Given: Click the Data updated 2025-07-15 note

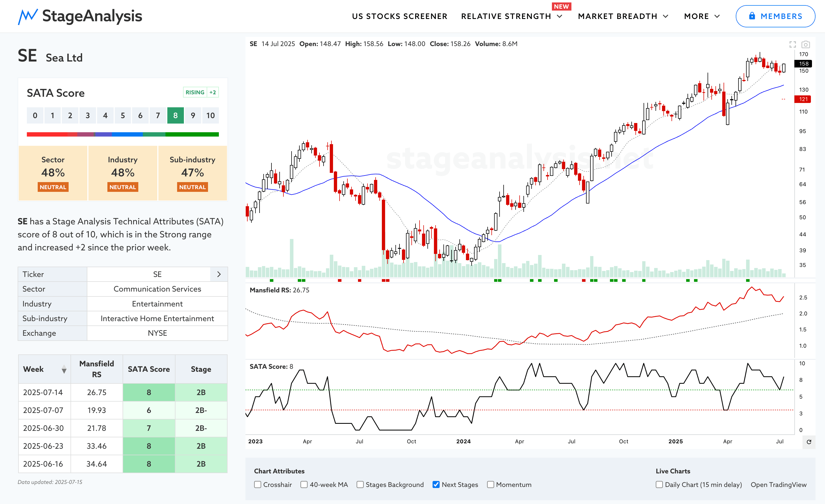Looking at the screenshot, I should click(x=50, y=482).
